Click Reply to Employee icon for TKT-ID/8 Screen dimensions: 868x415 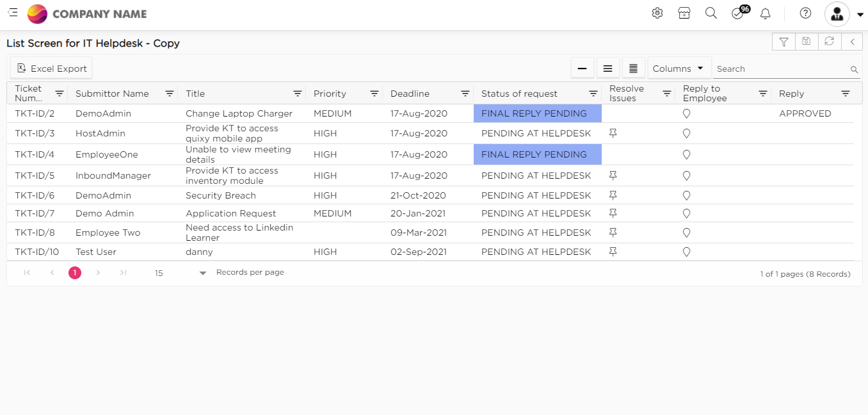coord(687,233)
